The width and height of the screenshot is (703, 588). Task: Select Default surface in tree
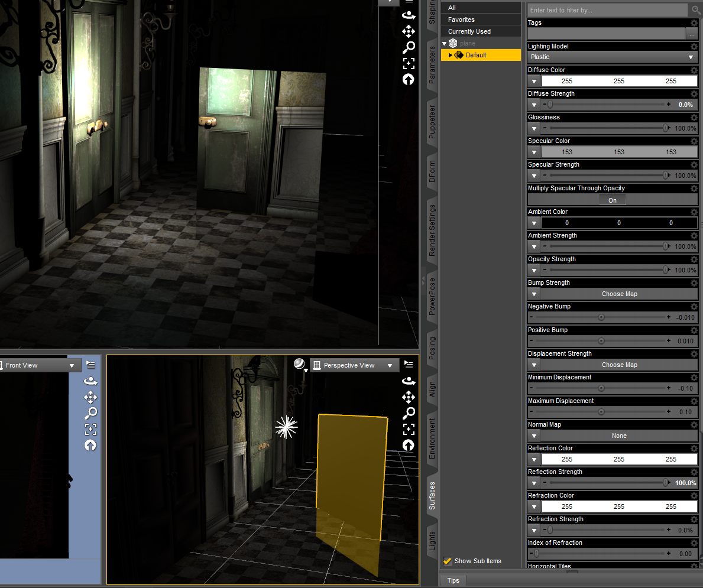481,55
